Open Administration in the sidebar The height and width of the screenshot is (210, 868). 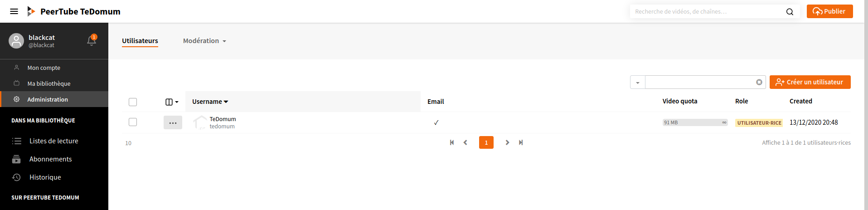[x=48, y=99]
